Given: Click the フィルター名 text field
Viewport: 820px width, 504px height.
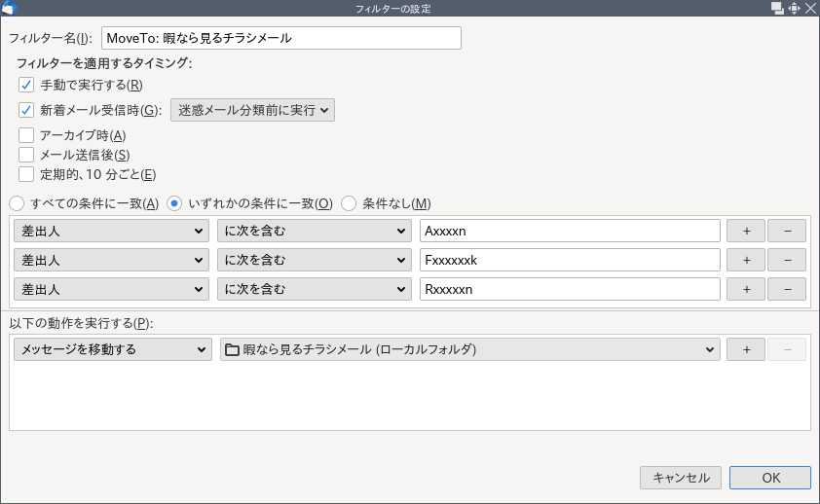Looking at the screenshot, I should [x=280, y=38].
